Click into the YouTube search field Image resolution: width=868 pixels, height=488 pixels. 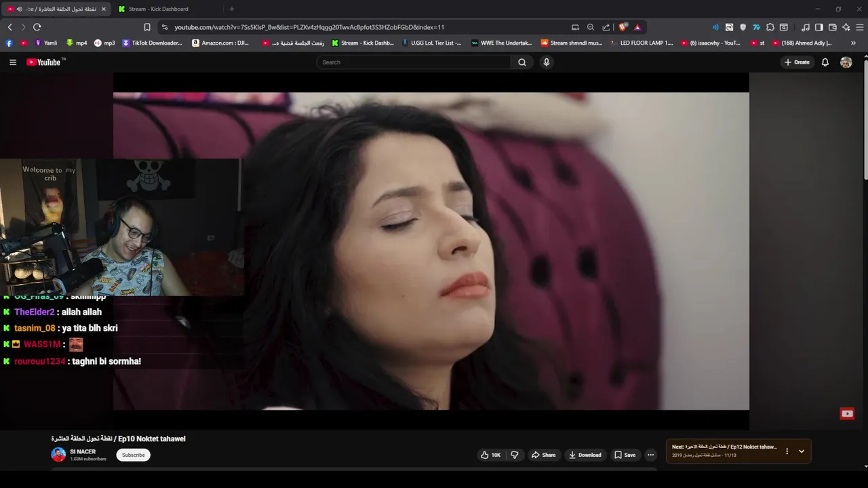point(414,62)
